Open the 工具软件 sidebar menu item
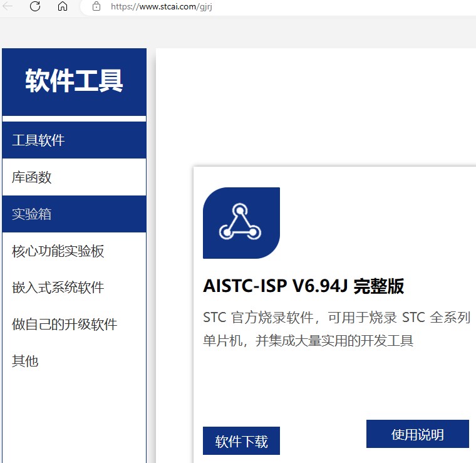Image resolution: width=476 pixels, height=463 pixels. (x=74, y=140)
